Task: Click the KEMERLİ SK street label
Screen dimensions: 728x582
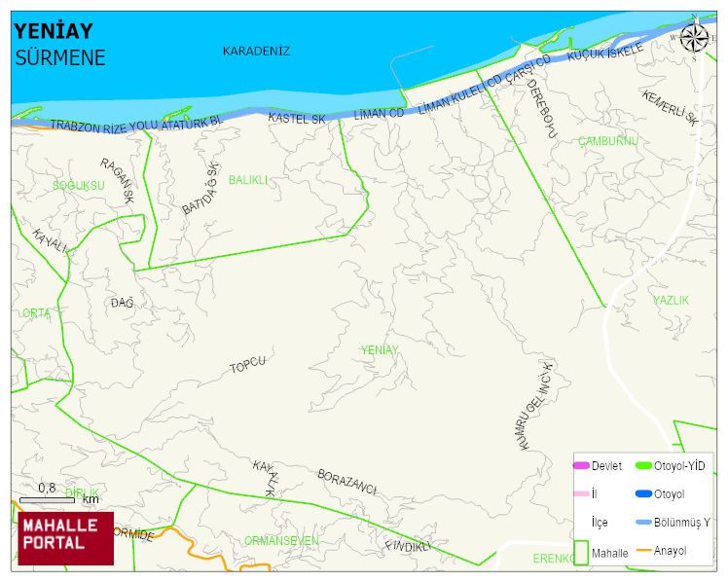Action: click(670, 108)
